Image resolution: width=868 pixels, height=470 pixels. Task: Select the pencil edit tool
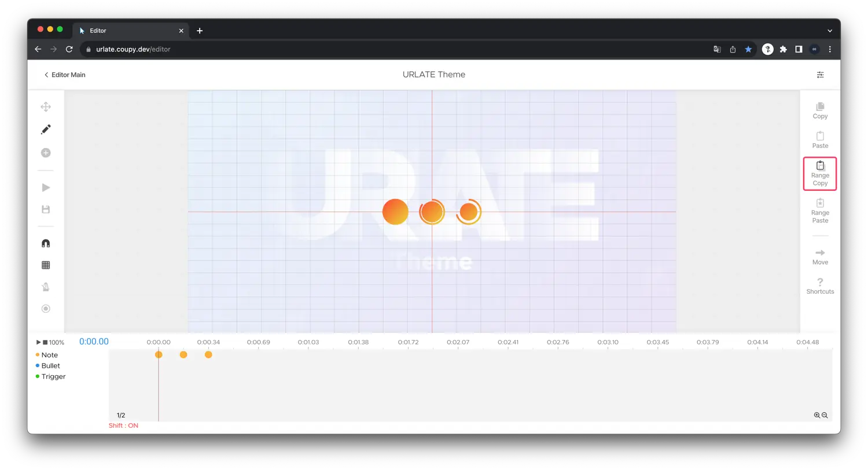coord(46,129)
